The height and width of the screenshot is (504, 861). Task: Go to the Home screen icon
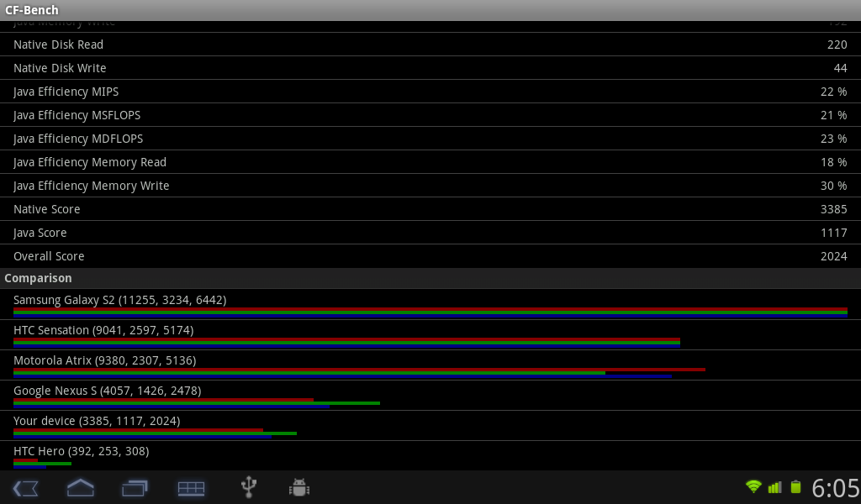[80, 487]
